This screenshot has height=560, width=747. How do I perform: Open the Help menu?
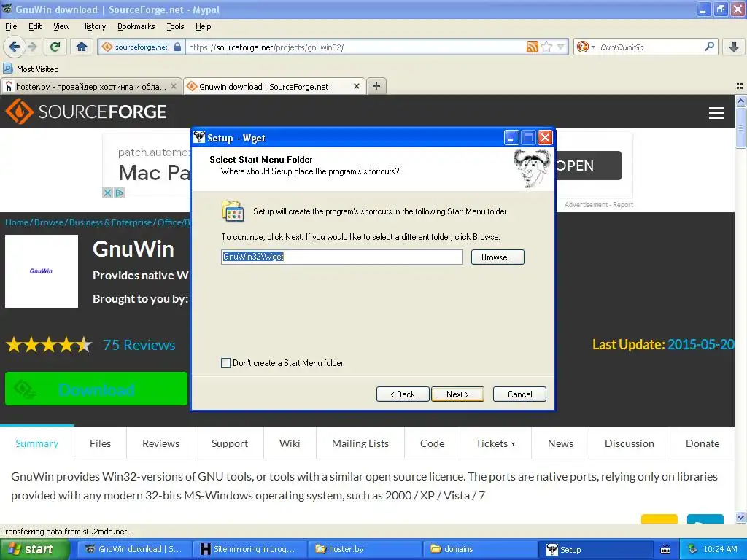tap(204, 26)
